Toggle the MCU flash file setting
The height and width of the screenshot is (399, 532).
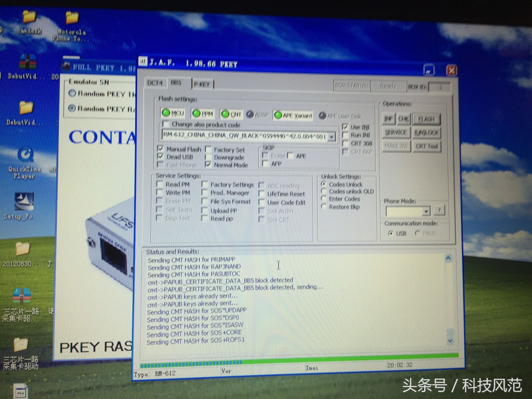pos(172,114)
